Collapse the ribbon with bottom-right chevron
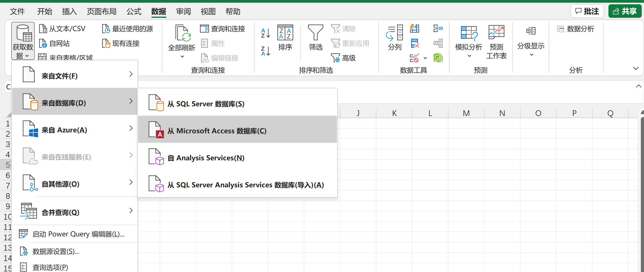The height and width of the screenshot is (272, 644). 635,68
